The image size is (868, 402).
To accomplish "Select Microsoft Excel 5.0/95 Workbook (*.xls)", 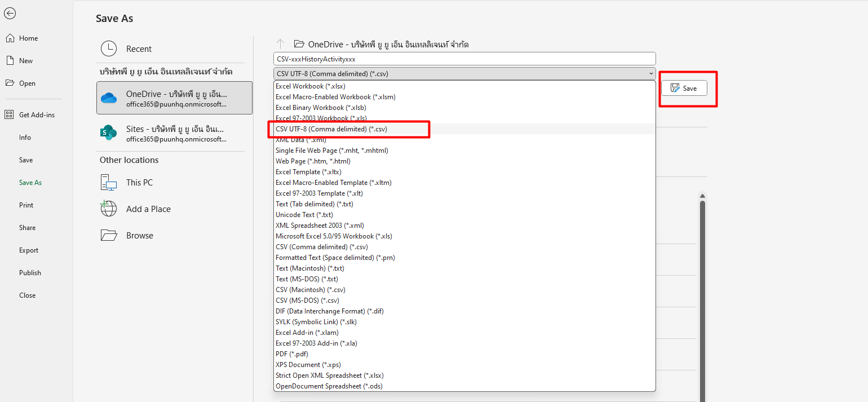I will (464, 236).
